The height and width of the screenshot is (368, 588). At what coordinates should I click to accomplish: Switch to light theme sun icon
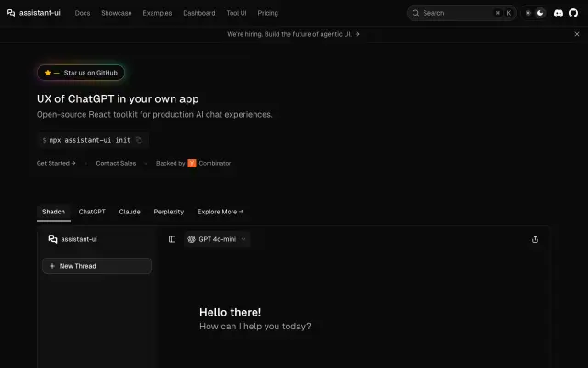click(528, 13)
